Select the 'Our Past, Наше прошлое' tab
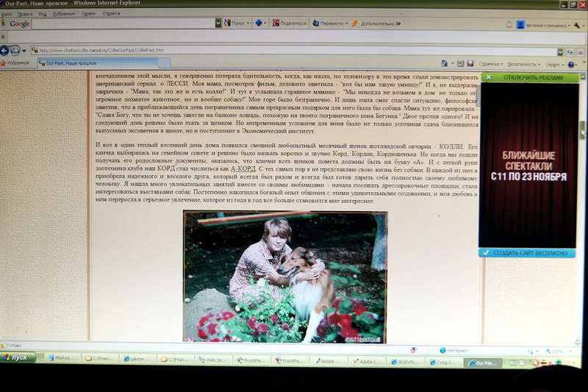The image size is (588, 392). coord(98,63)
